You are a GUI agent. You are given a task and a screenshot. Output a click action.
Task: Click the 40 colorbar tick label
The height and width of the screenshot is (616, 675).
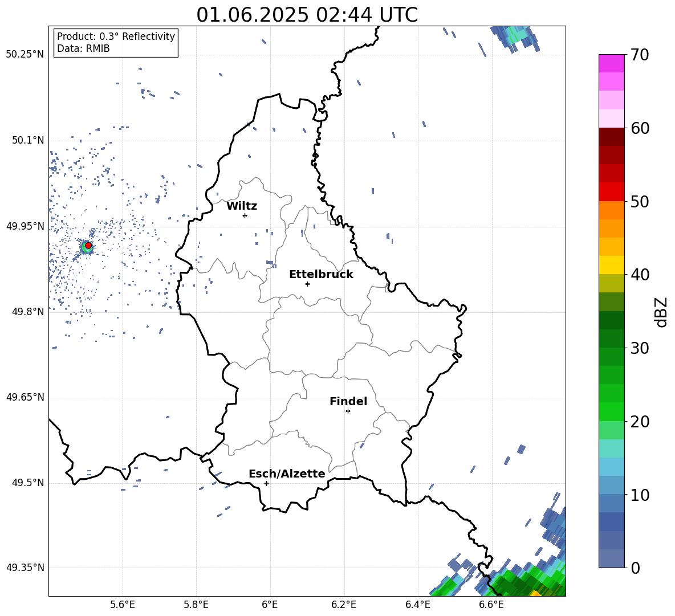pyautogui.click(x=639, y=275)
